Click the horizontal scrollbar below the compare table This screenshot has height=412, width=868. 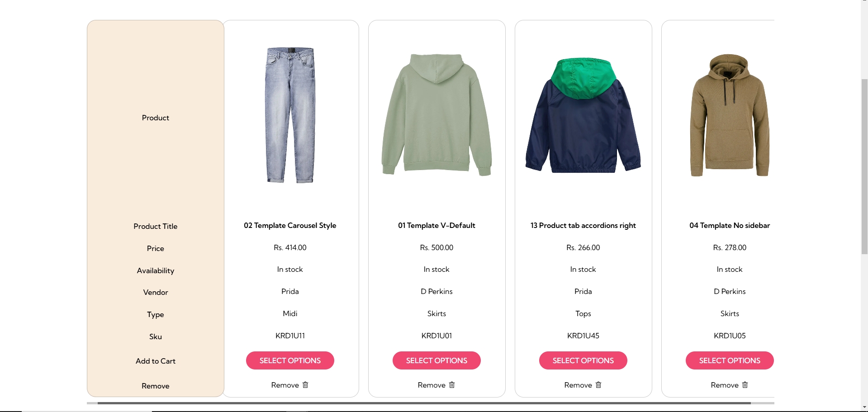click(x=424, y=403)
